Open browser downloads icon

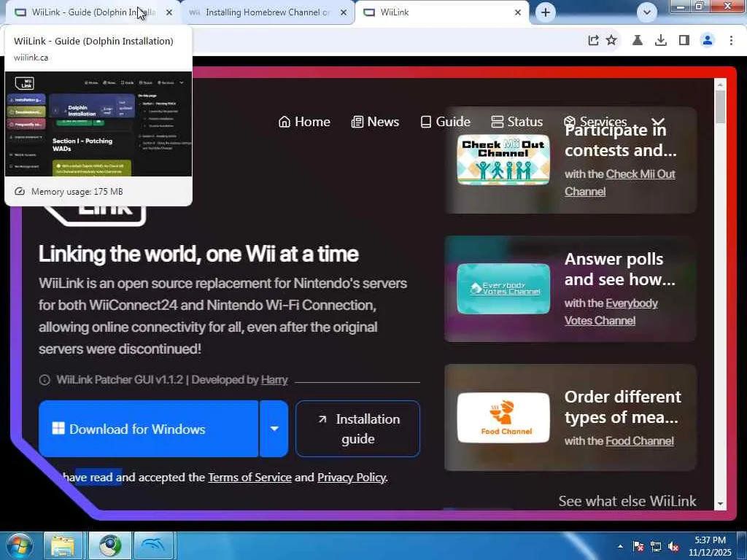pos(661,41)
